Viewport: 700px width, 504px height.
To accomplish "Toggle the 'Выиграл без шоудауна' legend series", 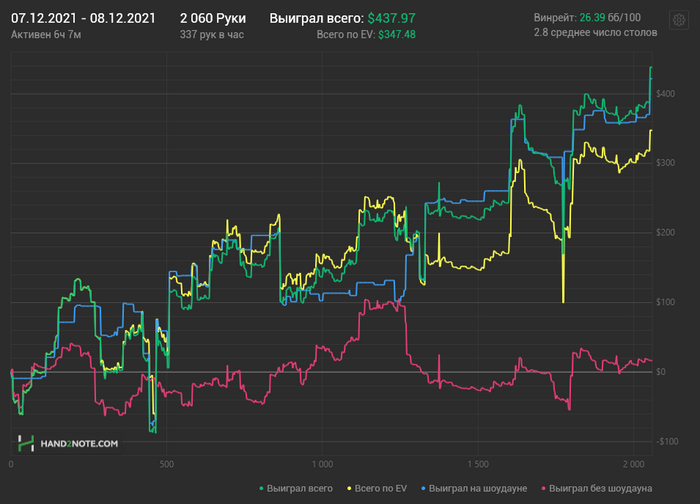I will coord(597,489).
